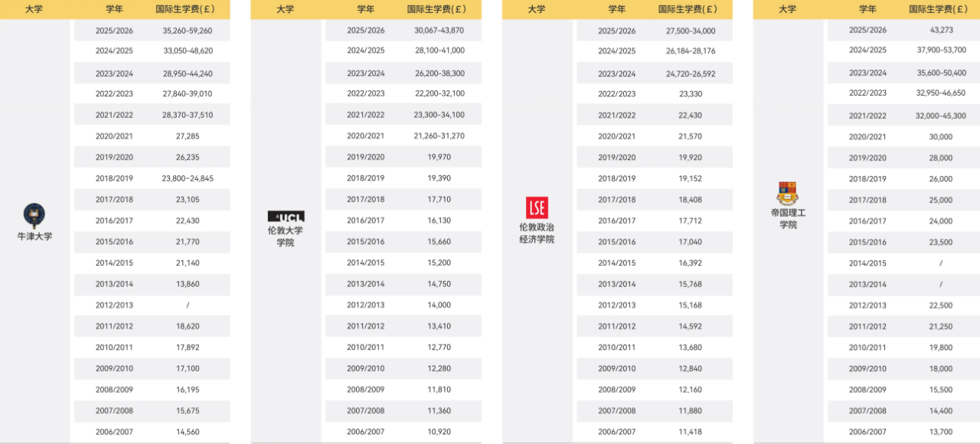Click the 帝国理工学院 name text
This screenshot has width=980, height=444.
pos(788,218)
